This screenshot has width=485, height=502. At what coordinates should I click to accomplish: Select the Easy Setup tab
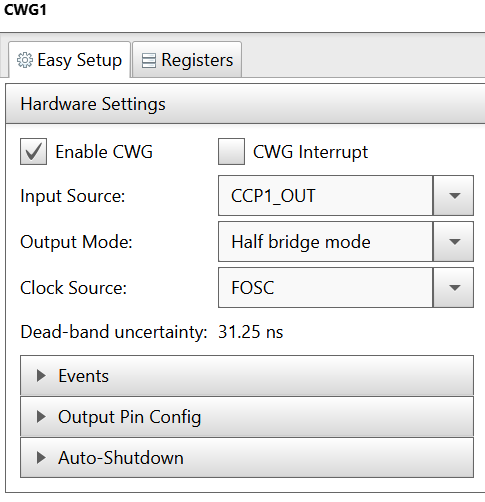(69, 60)
